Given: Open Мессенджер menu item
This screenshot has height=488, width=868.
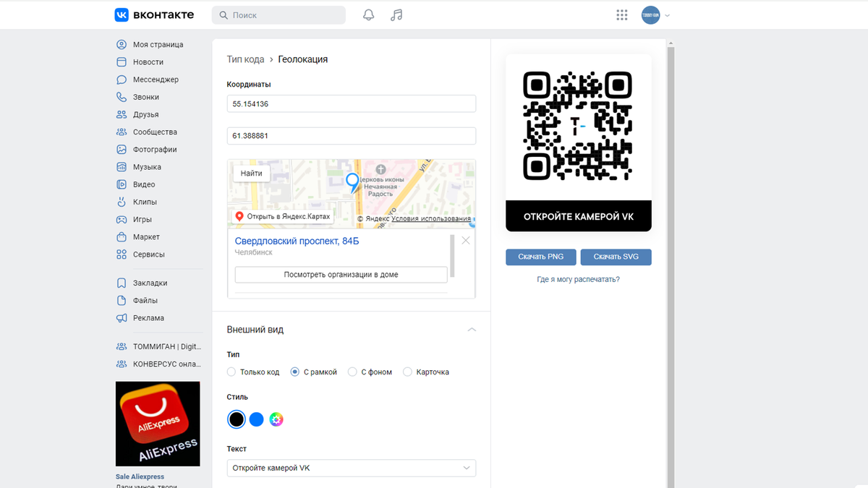Looking at the screenshot, I should [x=156, y=80].
